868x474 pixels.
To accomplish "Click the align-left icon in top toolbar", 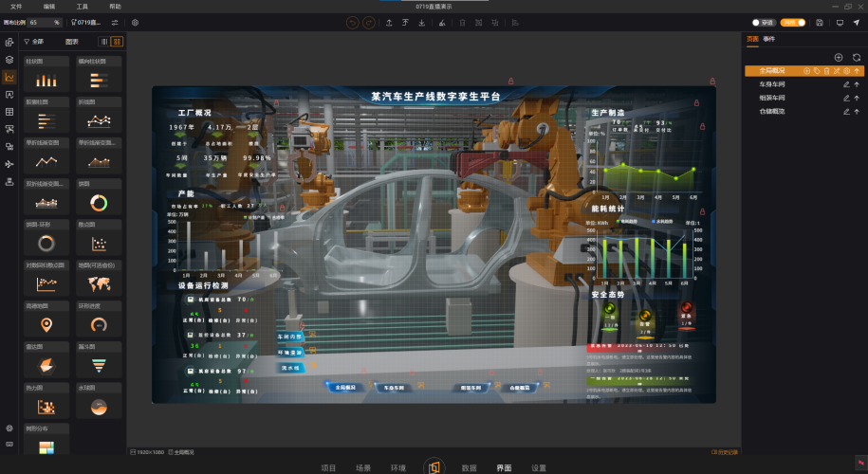I will tap(515, 23).
